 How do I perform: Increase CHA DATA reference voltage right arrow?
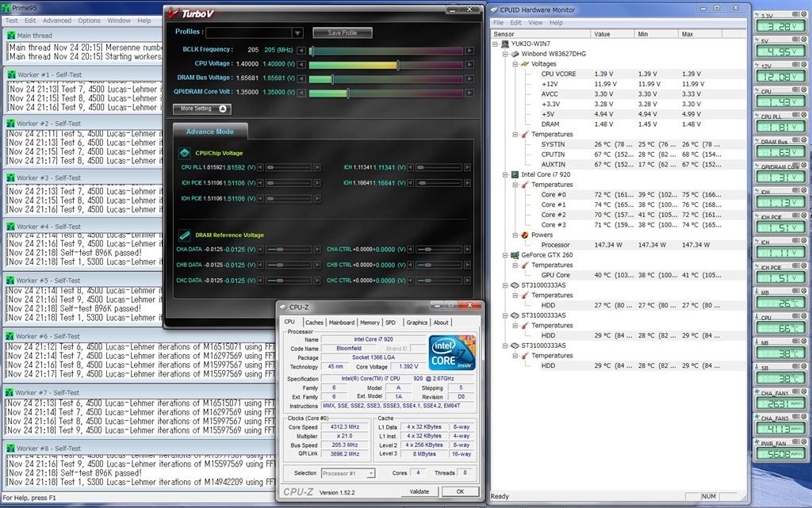coord(317,250)
